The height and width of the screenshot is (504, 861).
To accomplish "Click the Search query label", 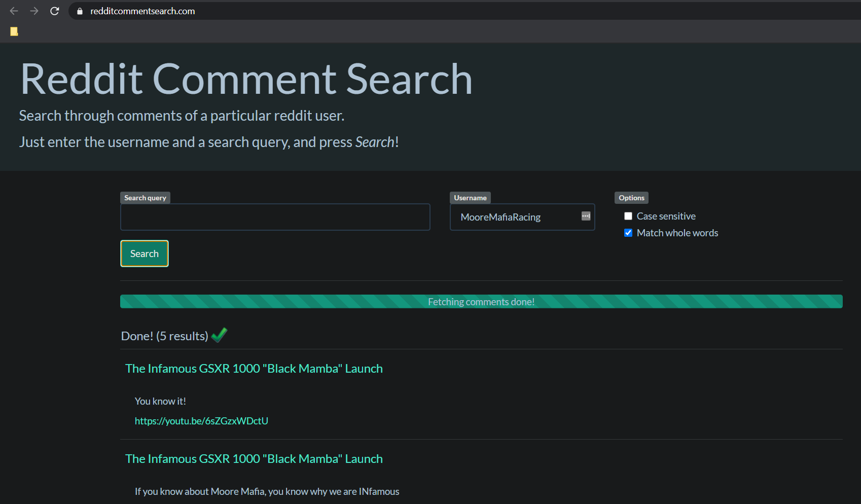I will pyautogui.click(x=145, y=198).
